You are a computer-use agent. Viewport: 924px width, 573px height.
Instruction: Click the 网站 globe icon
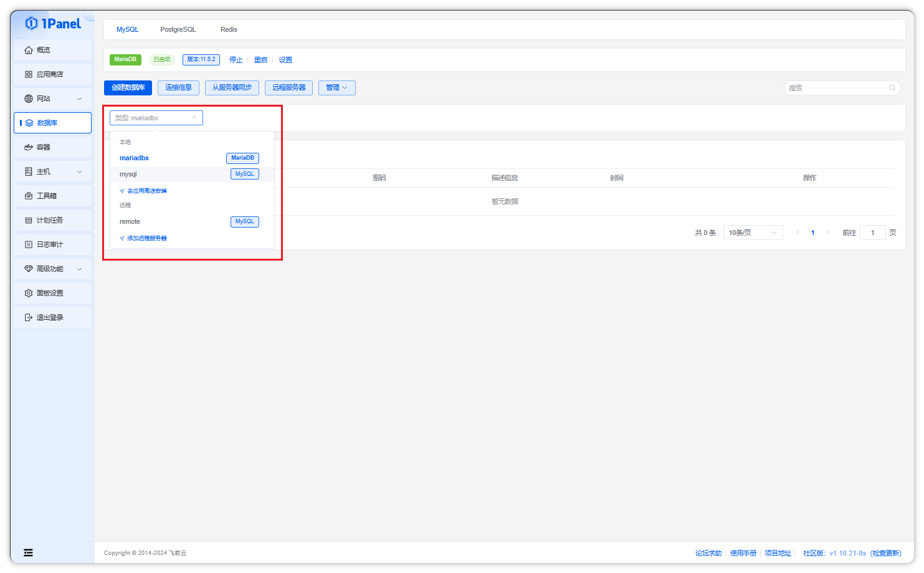[29, 99]
